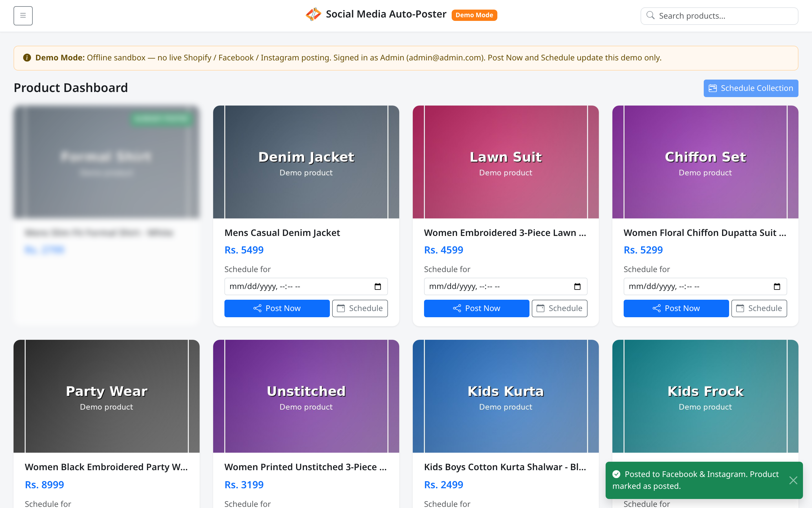
Task: Schedule the Women Floral Chiffon Dupatta Suit post
Action: click(759, 308)
